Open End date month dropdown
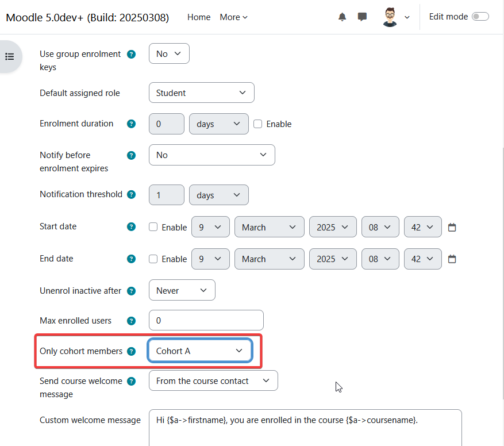Image resolution: width=504 pixels, height=446 pixels. (270, 259)
